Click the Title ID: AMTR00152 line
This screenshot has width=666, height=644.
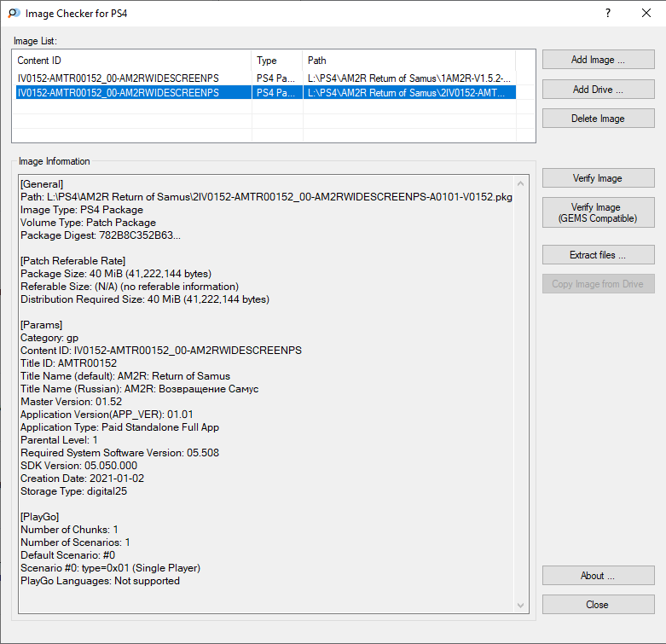[x=69, y=363]
